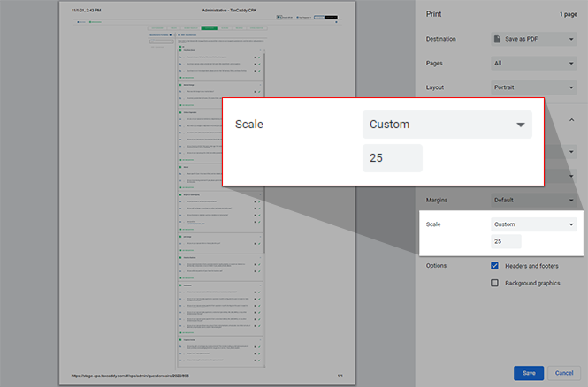Open the Layout dropdown set to Portrait
Screen dimensions: 588x387
pos(534,87)
